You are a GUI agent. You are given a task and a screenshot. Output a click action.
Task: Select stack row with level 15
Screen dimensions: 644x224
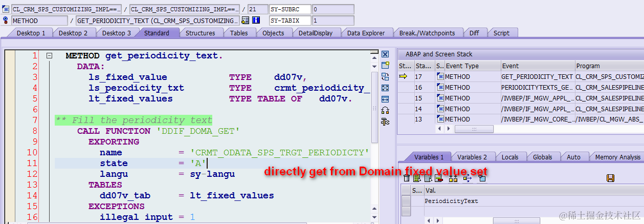tap(521, 98)
